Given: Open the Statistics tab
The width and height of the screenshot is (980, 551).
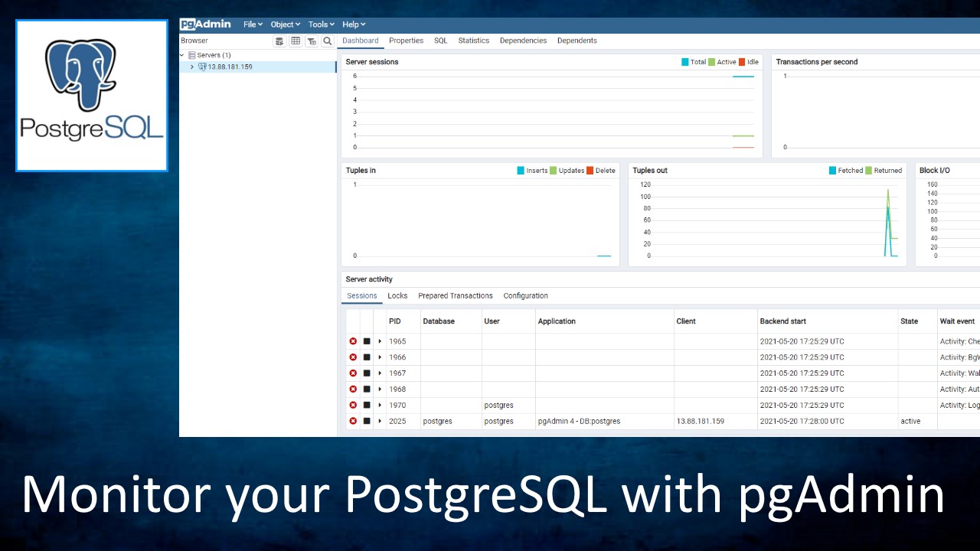Looking at the screenshot, I should (x=474, y=41).
